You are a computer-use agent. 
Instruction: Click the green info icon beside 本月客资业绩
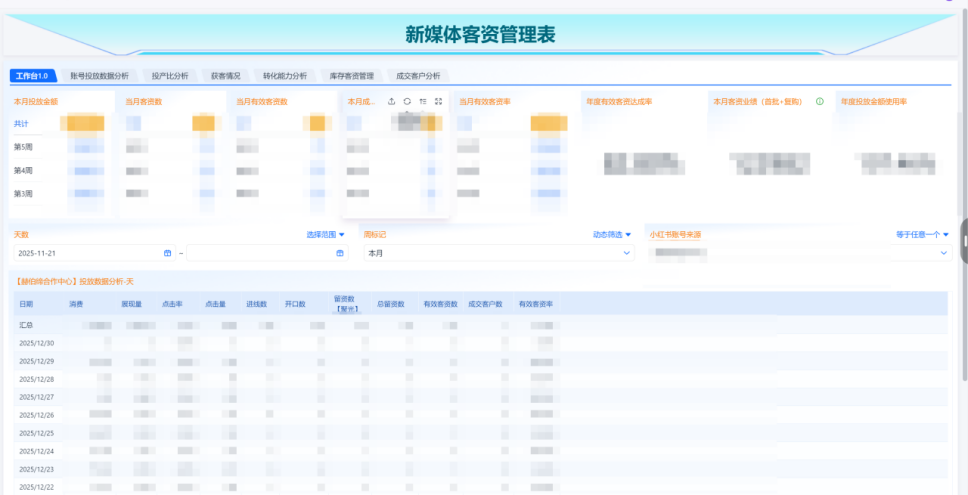(x=820, y=101)
